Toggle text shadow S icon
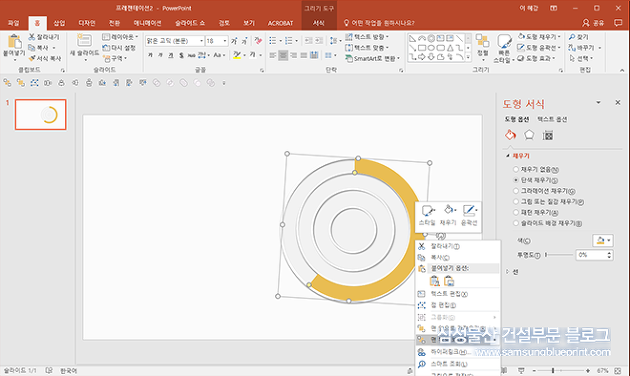This screenshot has width=630, height=376. pyautogui.click(x=181, y=55)
